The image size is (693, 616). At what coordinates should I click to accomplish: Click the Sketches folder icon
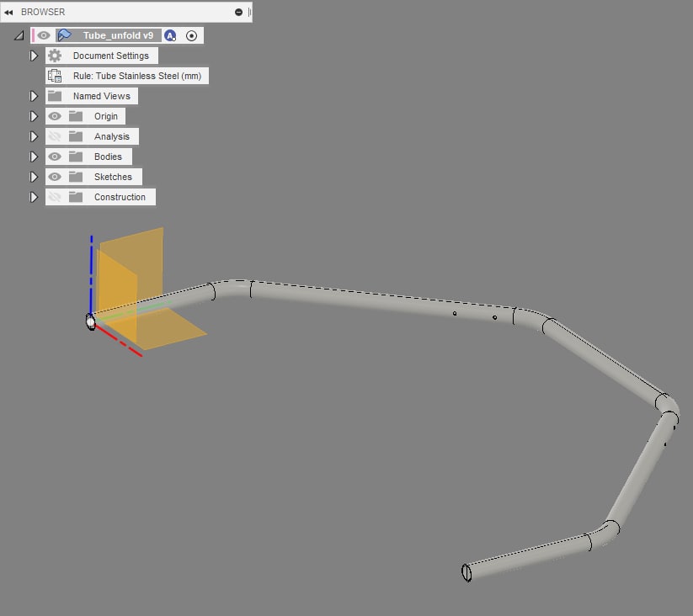[x=76, y=177]
